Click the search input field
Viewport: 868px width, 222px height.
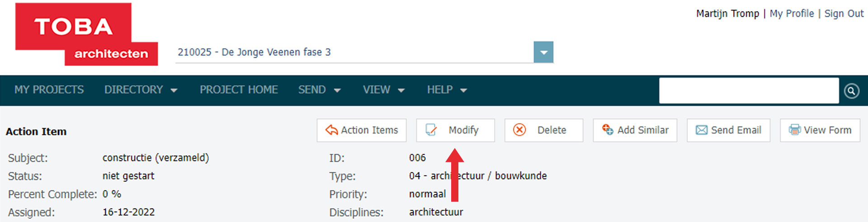tap(749, 91)
